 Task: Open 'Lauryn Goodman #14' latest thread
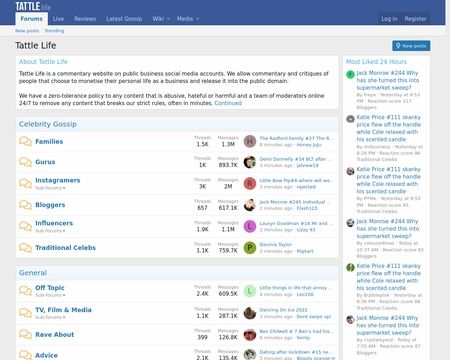pyautogui.click(x=296, y=223)
